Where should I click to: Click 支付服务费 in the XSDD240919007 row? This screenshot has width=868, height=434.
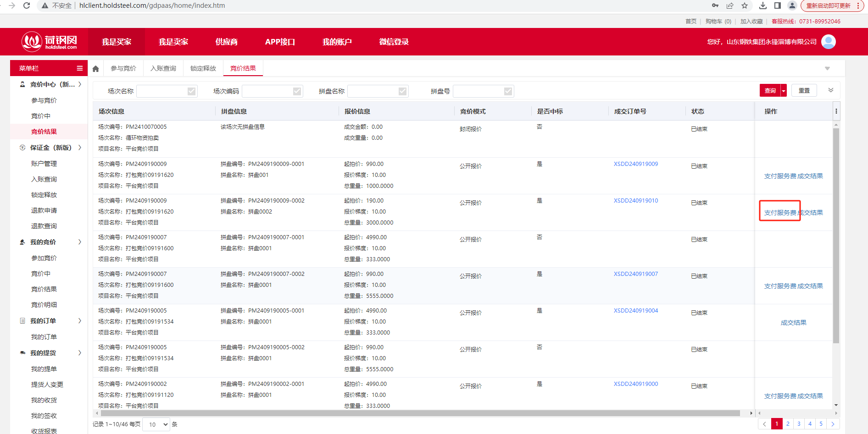(780, 286)
